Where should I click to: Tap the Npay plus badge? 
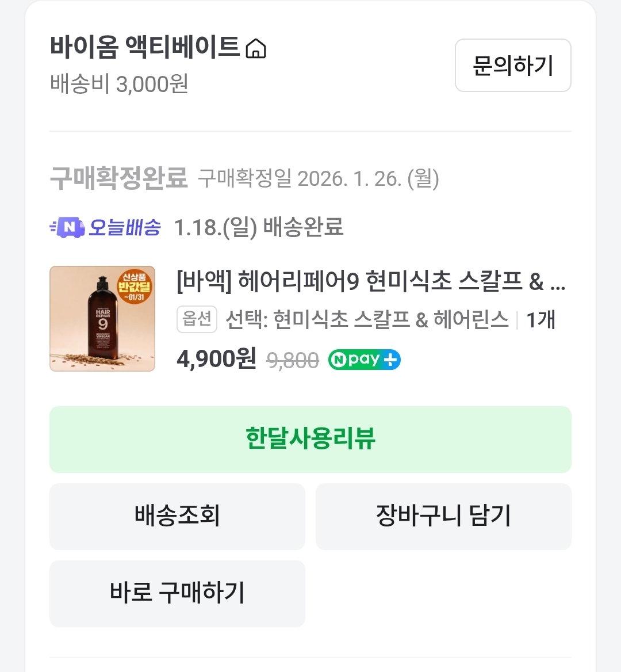364,360
